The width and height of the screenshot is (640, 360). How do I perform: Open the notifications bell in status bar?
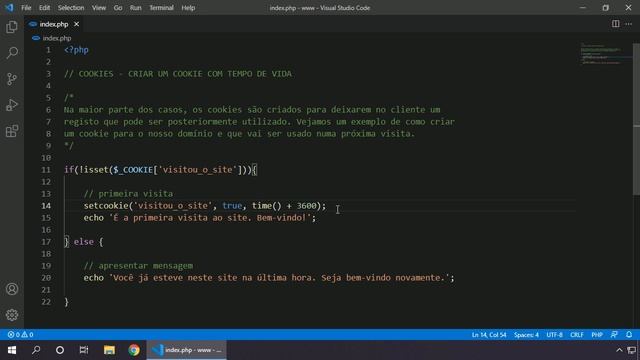(629, 335)
